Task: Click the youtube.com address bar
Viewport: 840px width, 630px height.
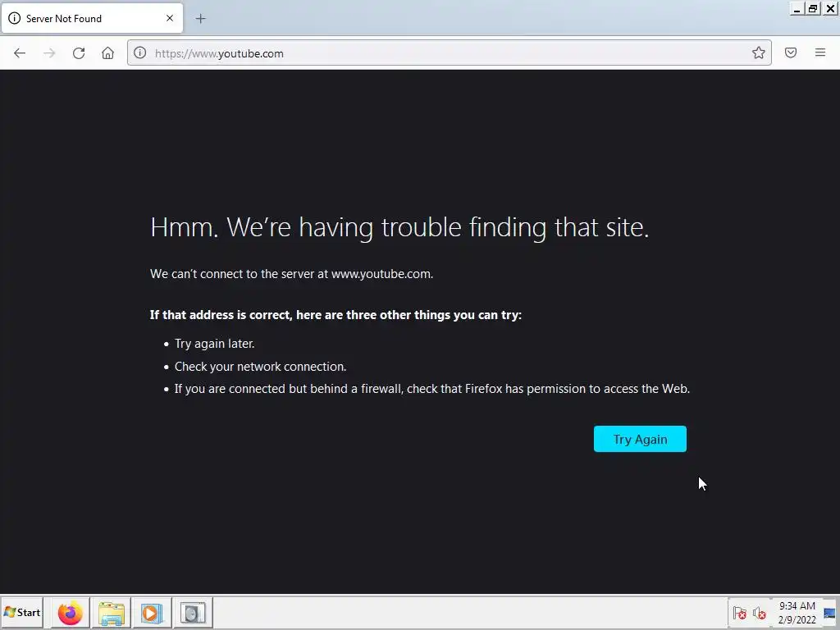Action: point(449,53)
